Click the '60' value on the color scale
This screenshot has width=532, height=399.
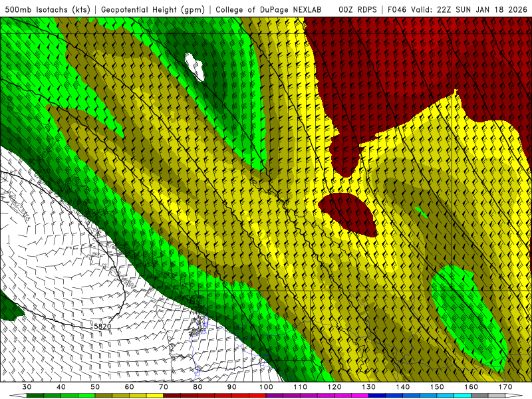pos(129,387)
